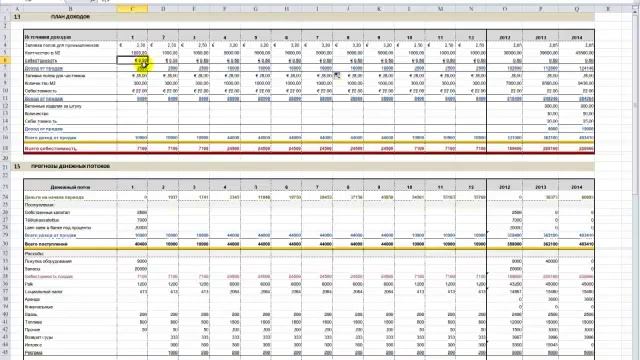The width and height of the screenshot is (640, 360).
Task: Select column header J
Action: click(348, 9)
